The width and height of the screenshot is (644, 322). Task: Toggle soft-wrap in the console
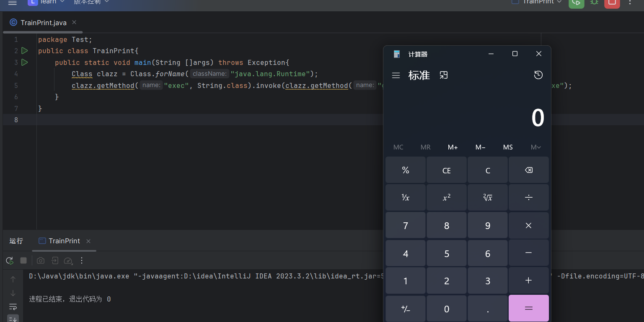click(13, 307)
